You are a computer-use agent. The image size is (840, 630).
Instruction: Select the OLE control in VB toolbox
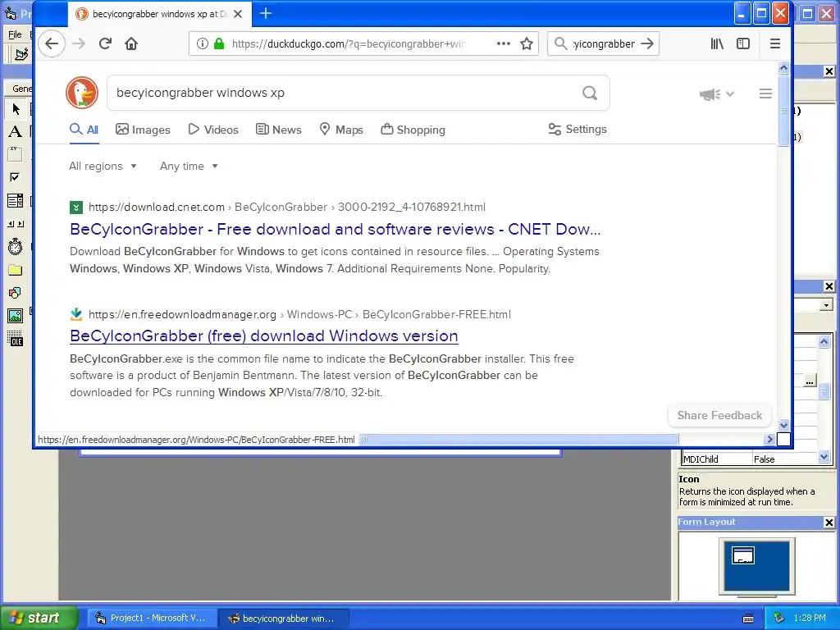click(15, 339)
